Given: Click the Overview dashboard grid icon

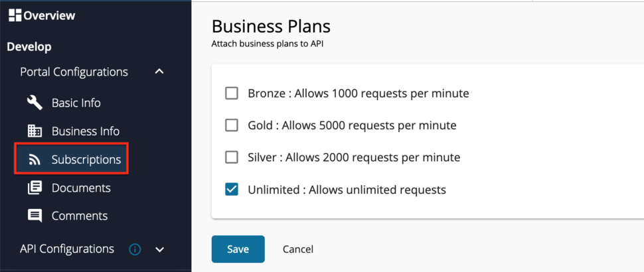Looking at the screenshot, I should 15,15.
